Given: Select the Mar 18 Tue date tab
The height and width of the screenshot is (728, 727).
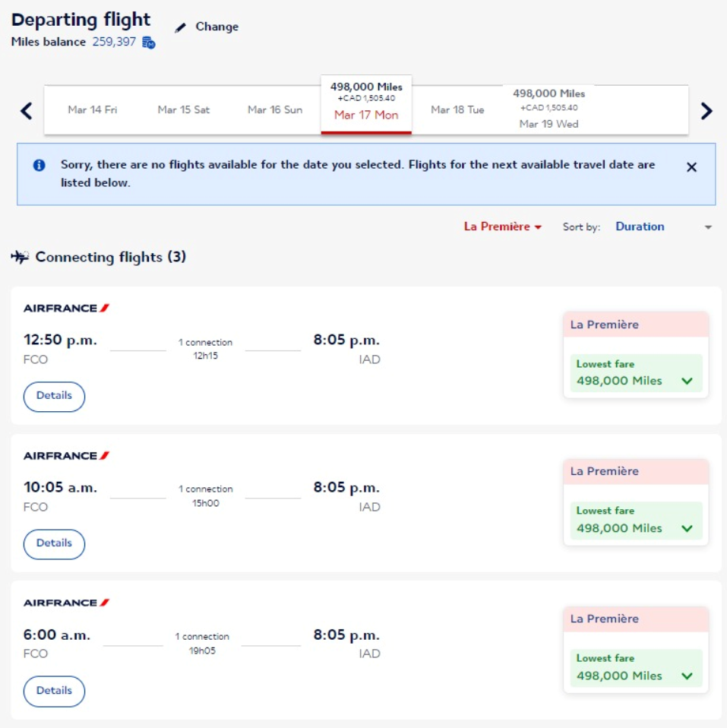Looking at the screenshot, I should click(457, 110).
